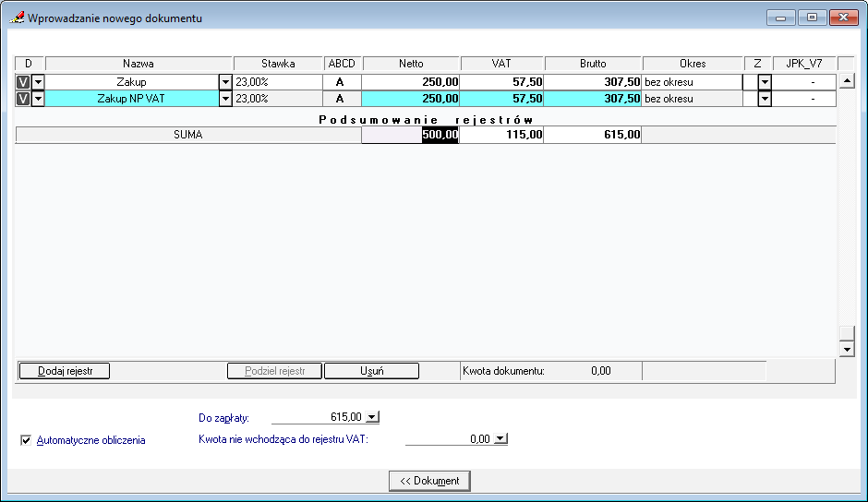The height and width of the screenshot is (502, 868).
Task: Expand the Kwota nie wchodząca do rejestru VAT dropdown
Action: [x=500, y=439]
